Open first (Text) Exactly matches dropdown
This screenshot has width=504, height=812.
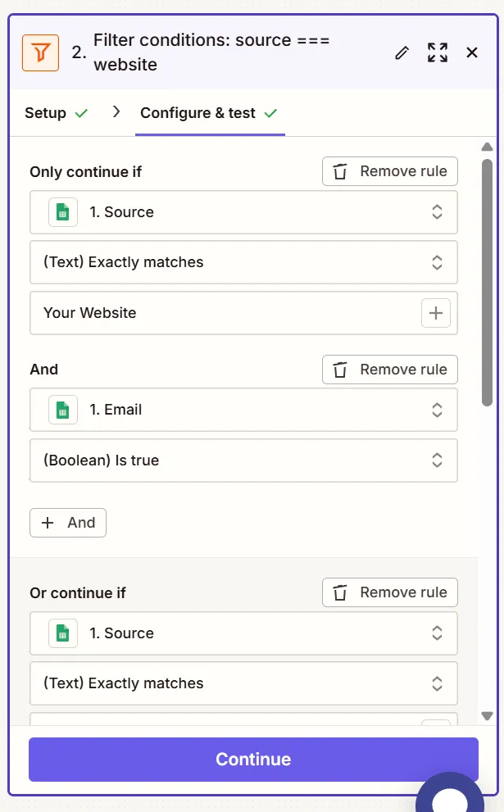click(x=243, y=263)
